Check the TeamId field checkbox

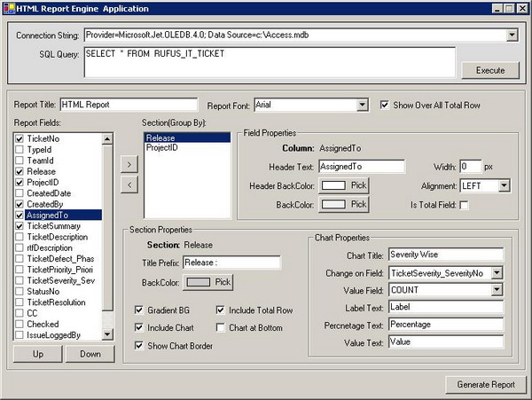coord(20,161)
